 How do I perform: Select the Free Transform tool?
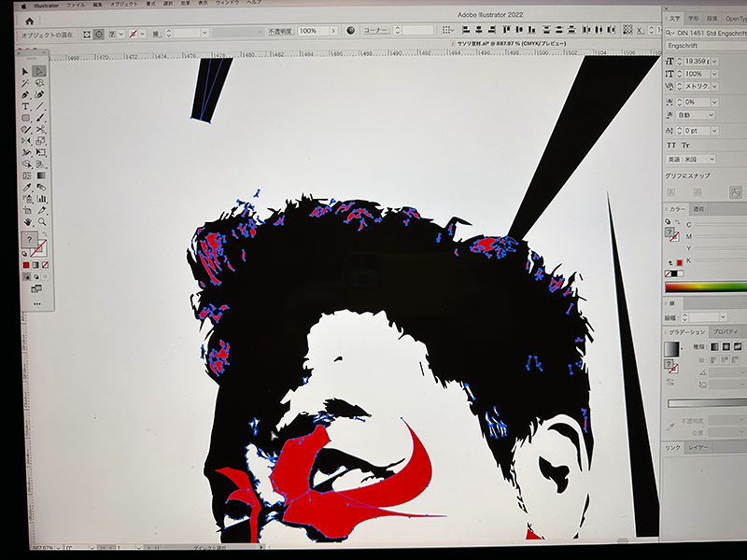(41, 152)
